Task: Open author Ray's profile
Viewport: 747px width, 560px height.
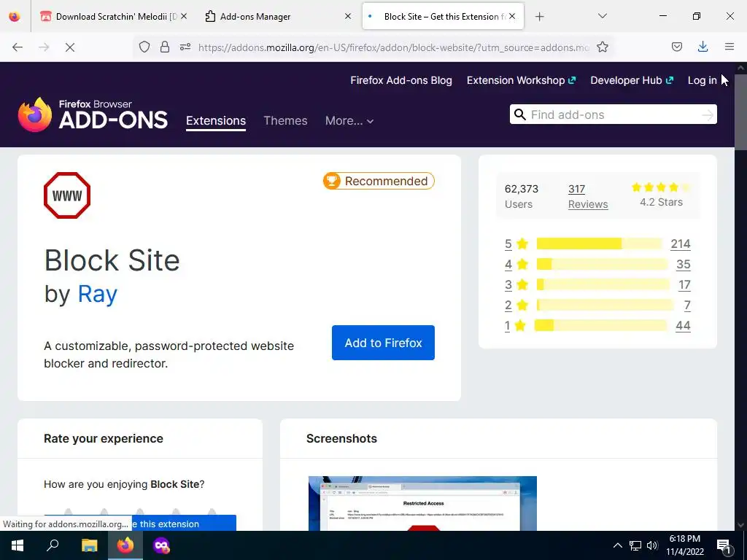Action: click(x=97, y=294)
